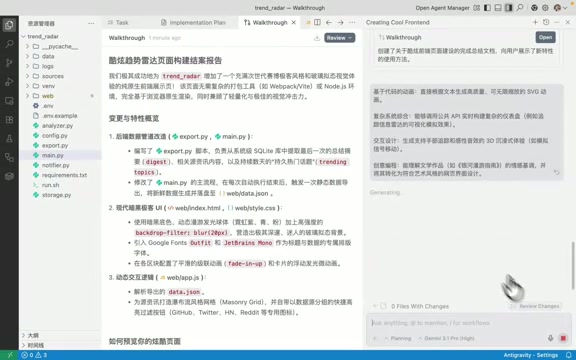Click the remote connection status bar icon
The height and width of the screenshot is (360, 576).
[10, 355]
